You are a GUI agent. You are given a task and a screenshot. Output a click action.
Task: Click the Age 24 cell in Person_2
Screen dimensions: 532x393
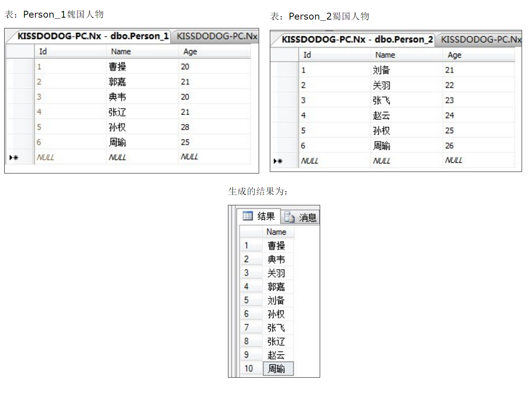tap(479, 115)
